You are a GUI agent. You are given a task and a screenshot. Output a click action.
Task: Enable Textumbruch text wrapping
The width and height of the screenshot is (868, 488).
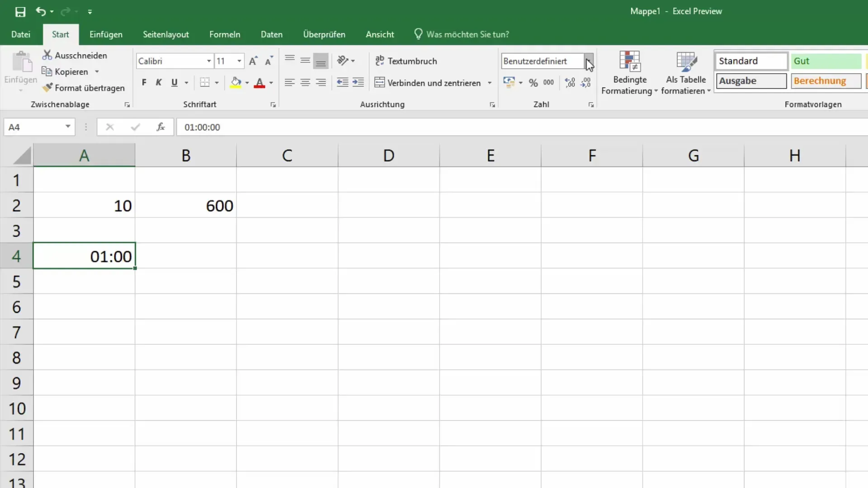click(406, 61)
